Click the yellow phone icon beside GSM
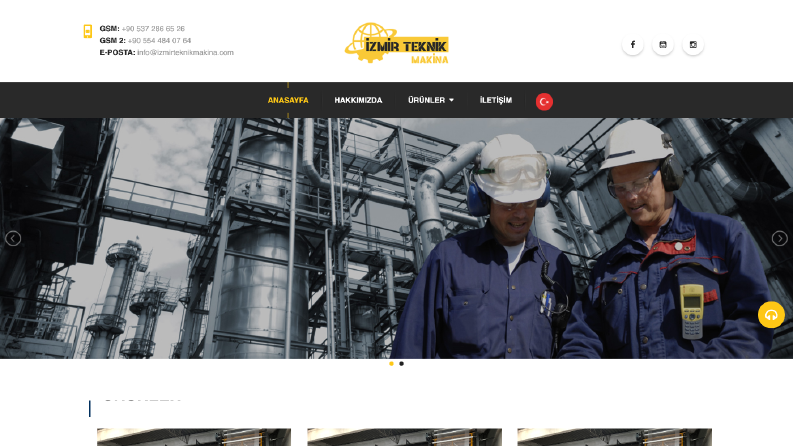 [87, 31]
